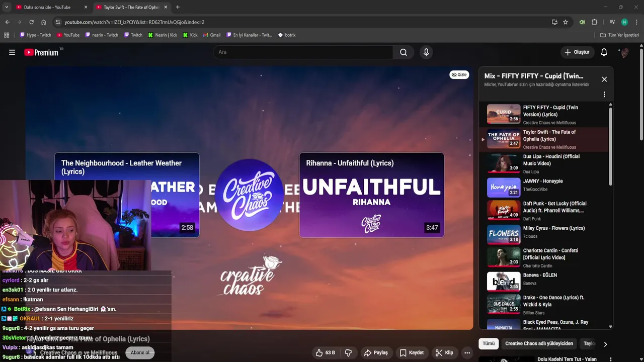Hide end screen cards with Gizle
Image resolution: width=644 pixels, height=362 pixels.
click(x=459, y=74)
